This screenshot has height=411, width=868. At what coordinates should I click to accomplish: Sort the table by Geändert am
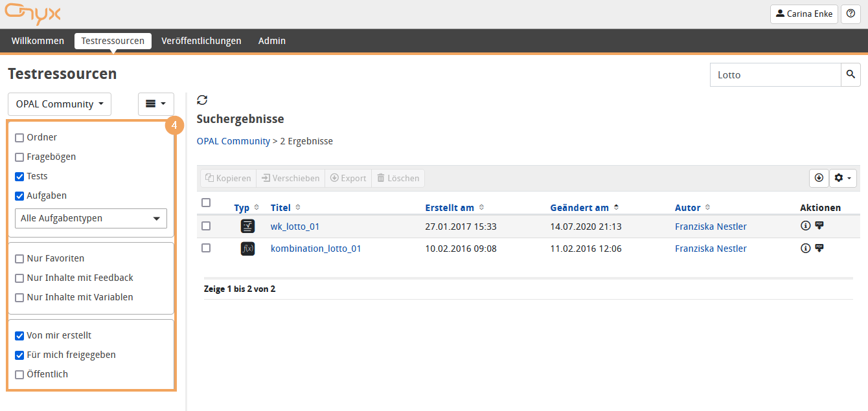point(579,208)
